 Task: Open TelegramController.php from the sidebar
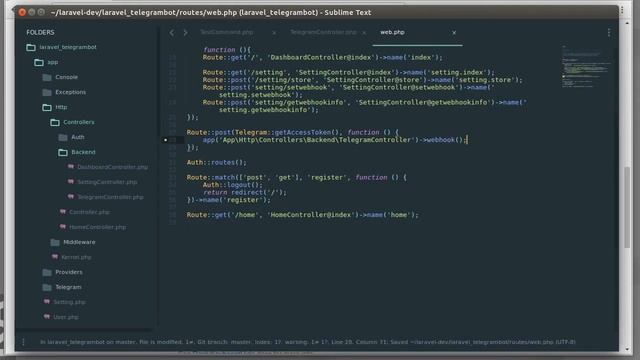pyautogui.click(x=111, y=197)
